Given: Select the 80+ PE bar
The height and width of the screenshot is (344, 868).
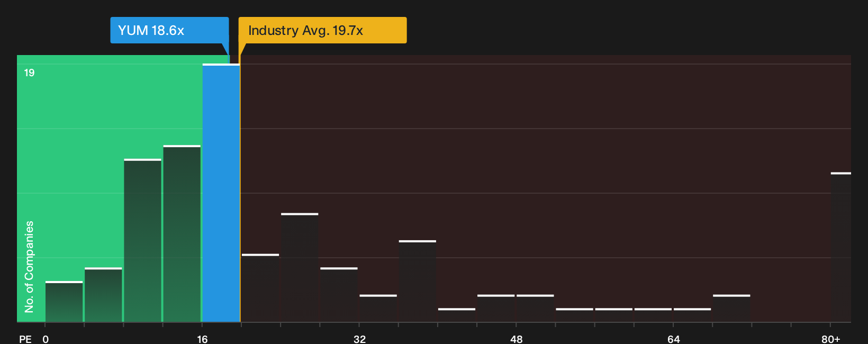Looking at the screenshot, I should click(x=841, y=247).
